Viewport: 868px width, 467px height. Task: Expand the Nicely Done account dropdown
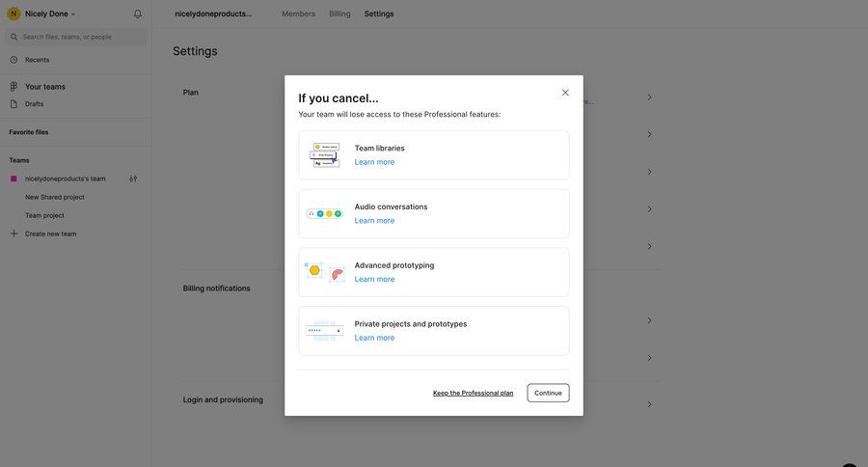point(73,14)
